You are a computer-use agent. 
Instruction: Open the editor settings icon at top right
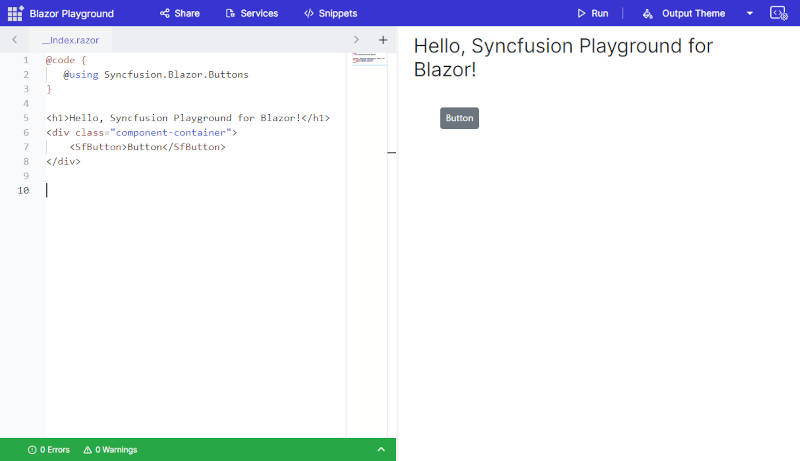pos(779,13)
